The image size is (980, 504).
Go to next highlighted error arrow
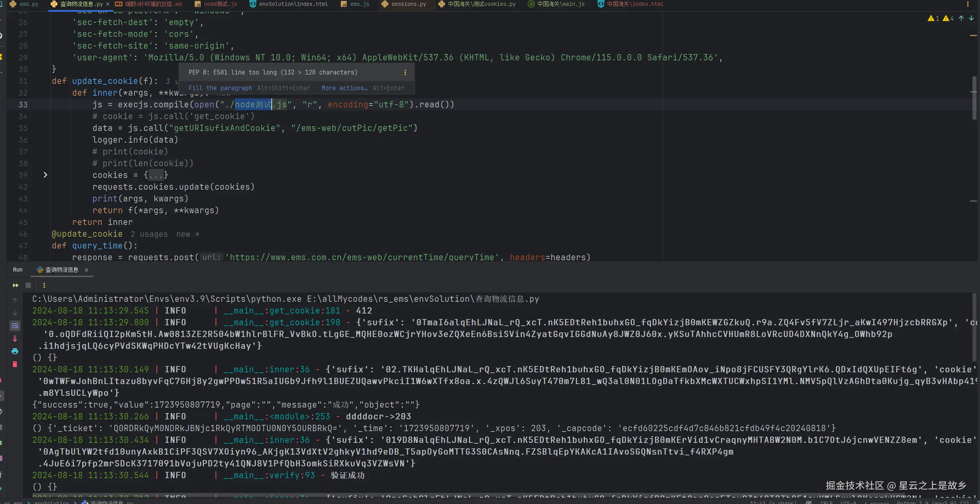click(x=971, y=18)
